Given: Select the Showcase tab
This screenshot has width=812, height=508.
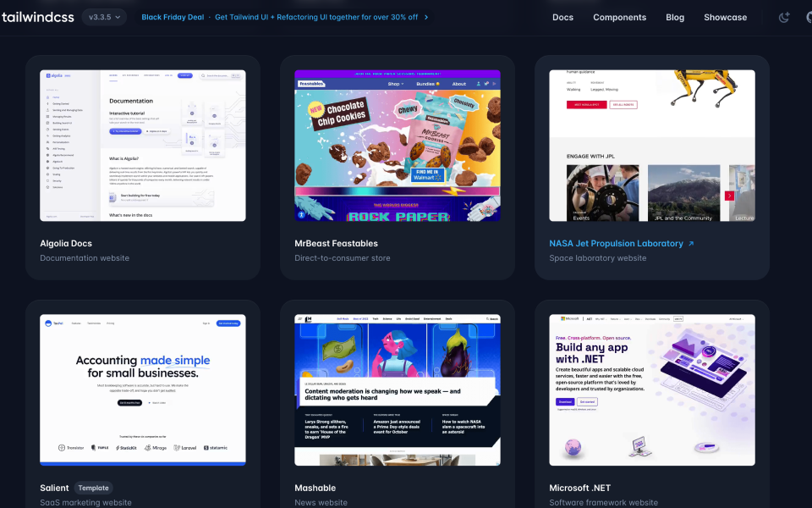Looking at the screenshot, I should coord(725,17).
